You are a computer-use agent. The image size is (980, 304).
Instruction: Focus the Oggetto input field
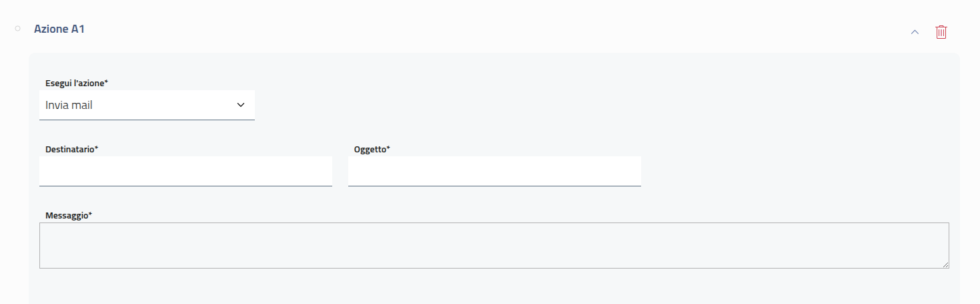pyautogui.click(x=494, y=171)
